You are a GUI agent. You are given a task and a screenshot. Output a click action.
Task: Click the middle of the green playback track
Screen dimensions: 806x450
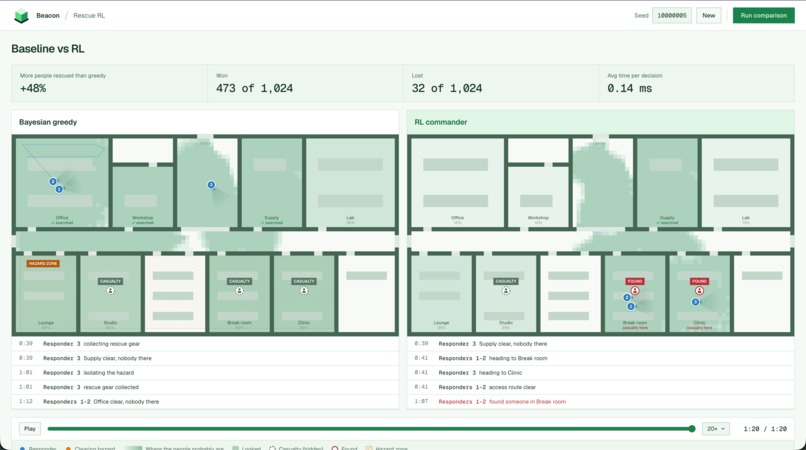(x=370, y=428)
